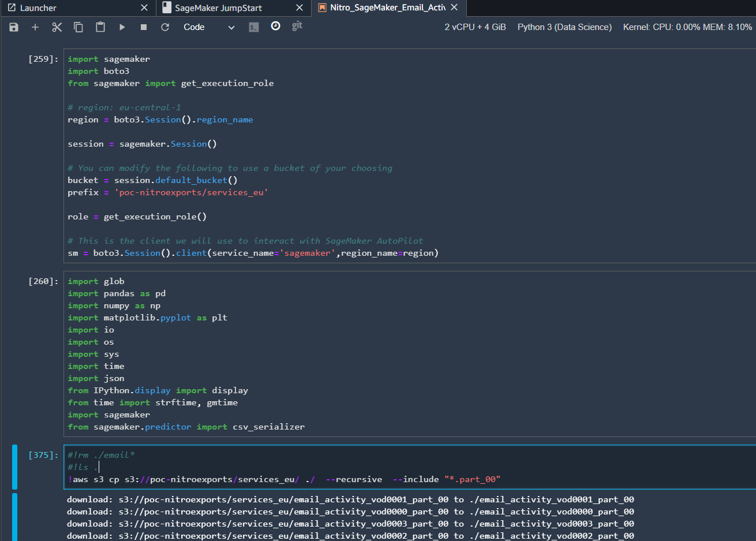This screenshot has width=756, height=541.
Task: Open the cell type dropdown showing Code
Action: (208, 27)
